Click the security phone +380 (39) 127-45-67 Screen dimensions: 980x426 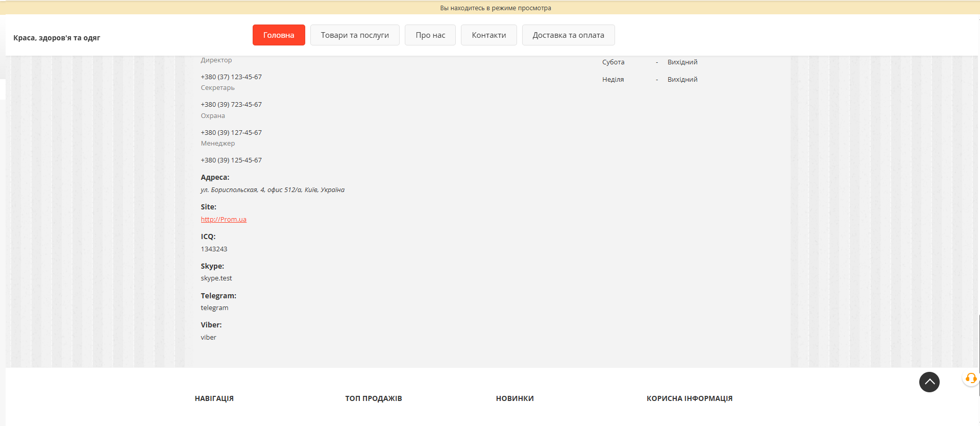[x=231, y=133]
